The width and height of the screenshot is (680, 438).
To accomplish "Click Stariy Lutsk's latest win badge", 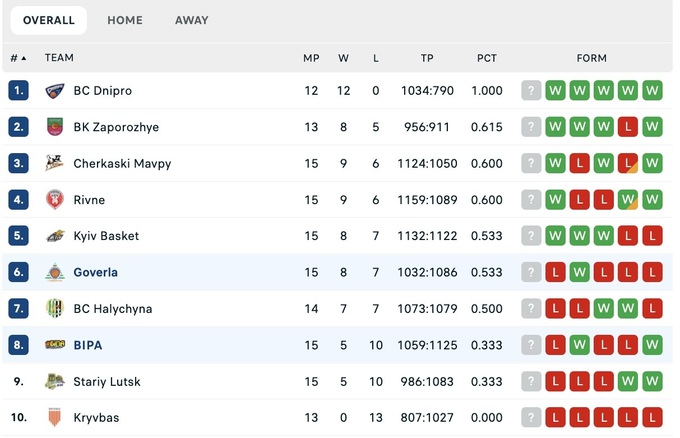I will click(x=652, y=381).
